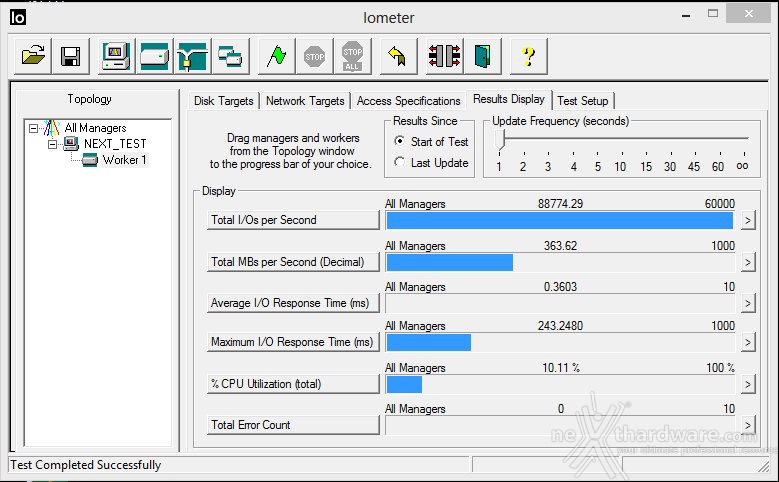Add a new disk worker
779x482 pixels.
click(x=155, y=56)
